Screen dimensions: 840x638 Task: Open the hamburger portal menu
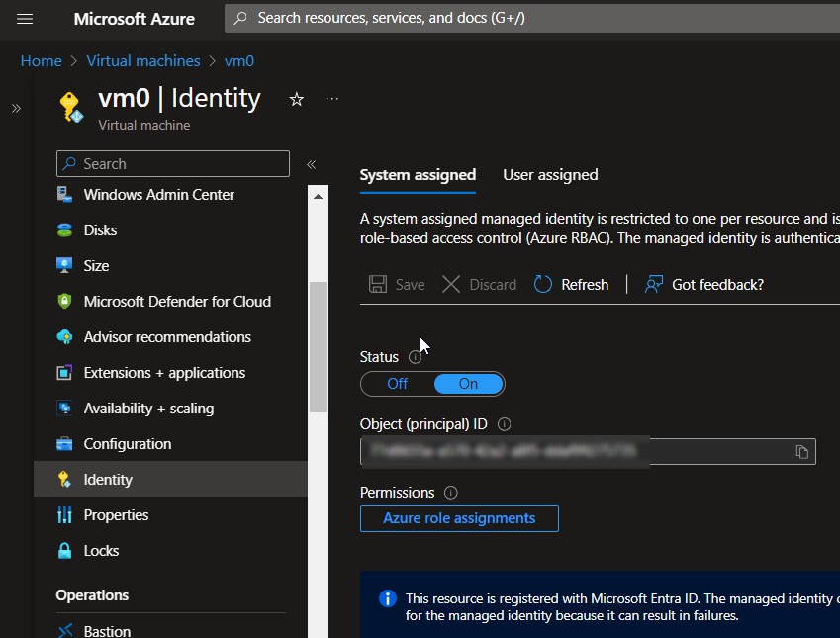[25, 19]
